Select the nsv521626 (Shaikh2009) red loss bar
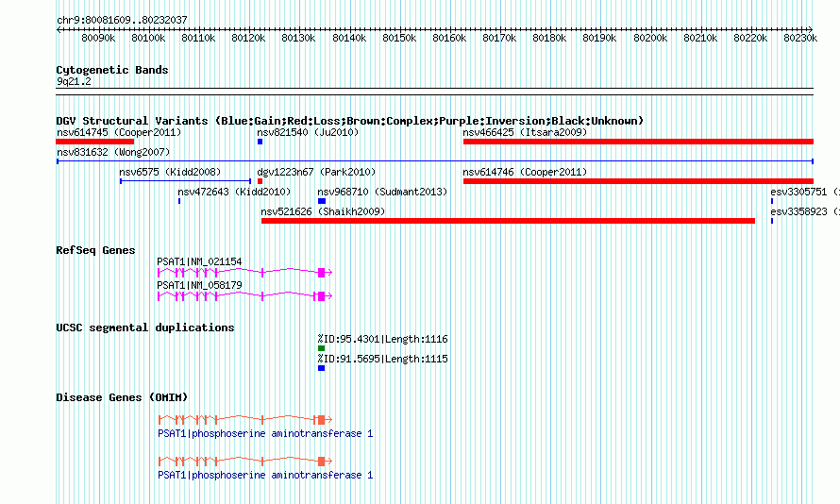Image resolution: width=840 pixels, height=504 pixels. point(508,221)
